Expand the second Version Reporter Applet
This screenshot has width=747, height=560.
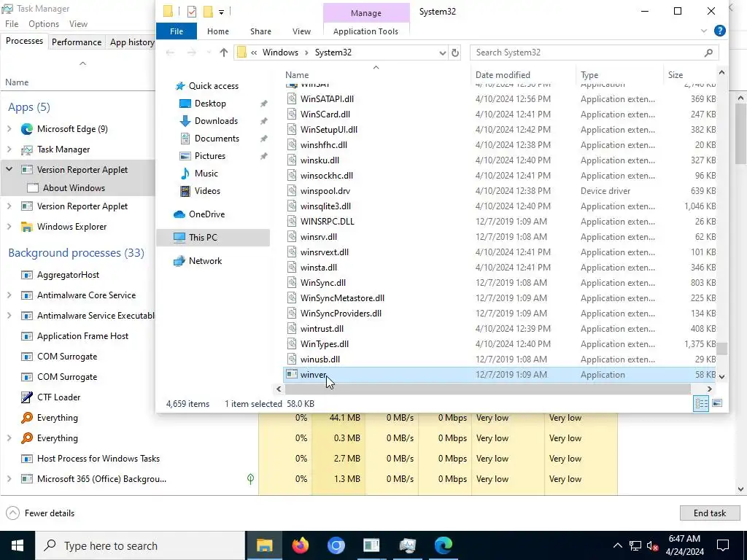point(9,206)
